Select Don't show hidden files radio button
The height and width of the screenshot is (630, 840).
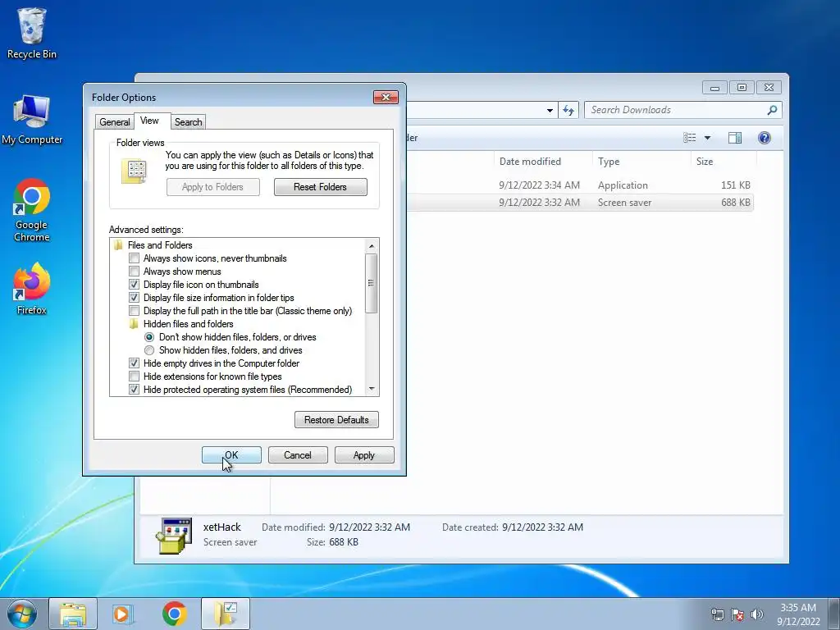[149, 337]
